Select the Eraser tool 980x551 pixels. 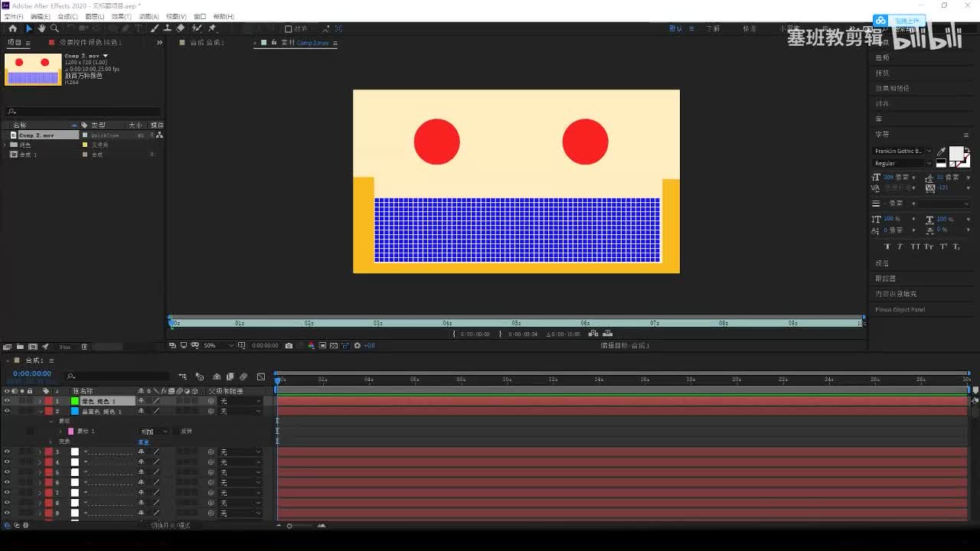pos(181,28)
